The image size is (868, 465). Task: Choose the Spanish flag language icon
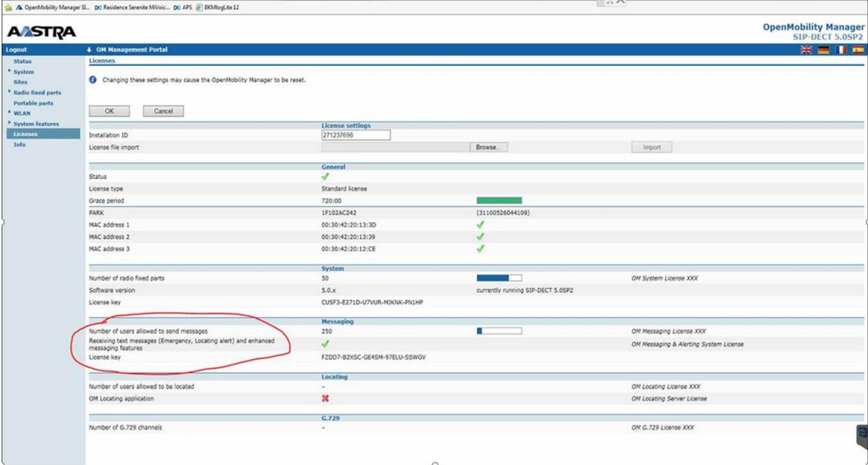pyautogui.click(x=858, y=49)
